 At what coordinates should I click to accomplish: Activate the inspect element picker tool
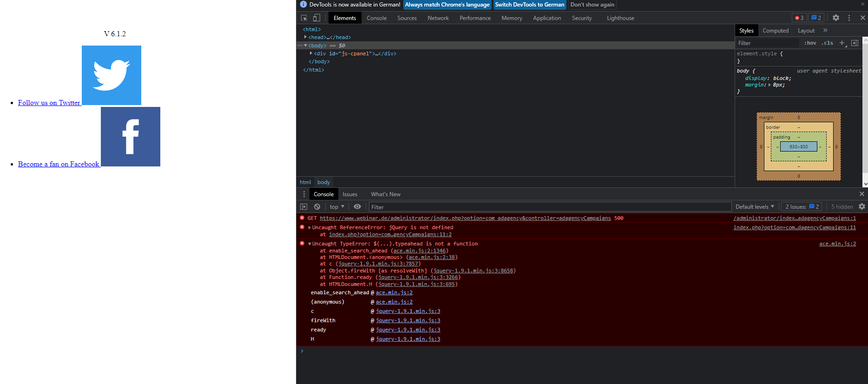(x=304, y=18)
